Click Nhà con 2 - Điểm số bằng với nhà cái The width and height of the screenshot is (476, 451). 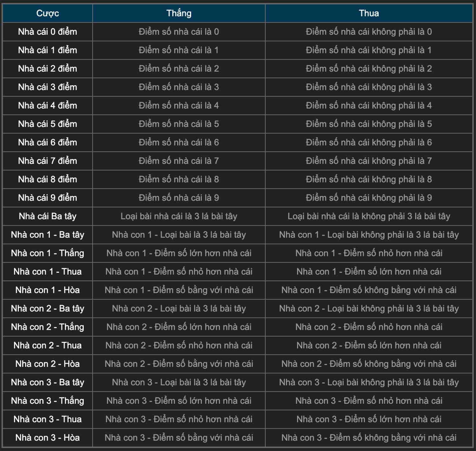coord(179,364)
